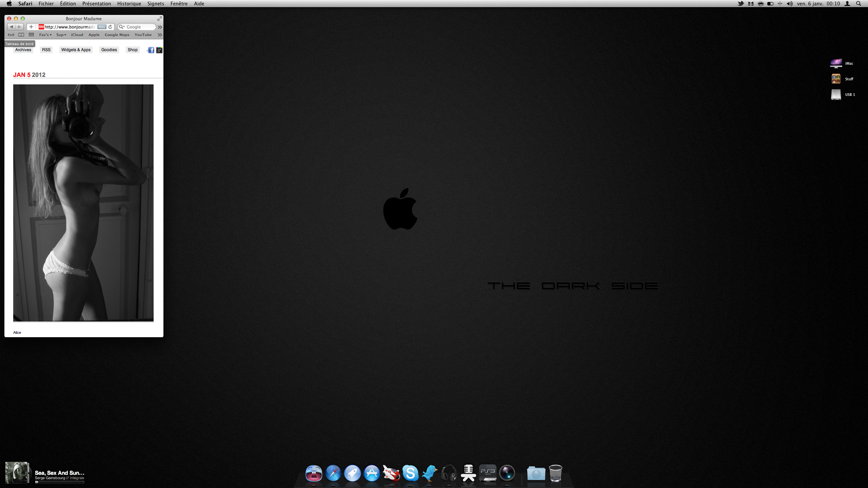Open the Historique menu

129,4
